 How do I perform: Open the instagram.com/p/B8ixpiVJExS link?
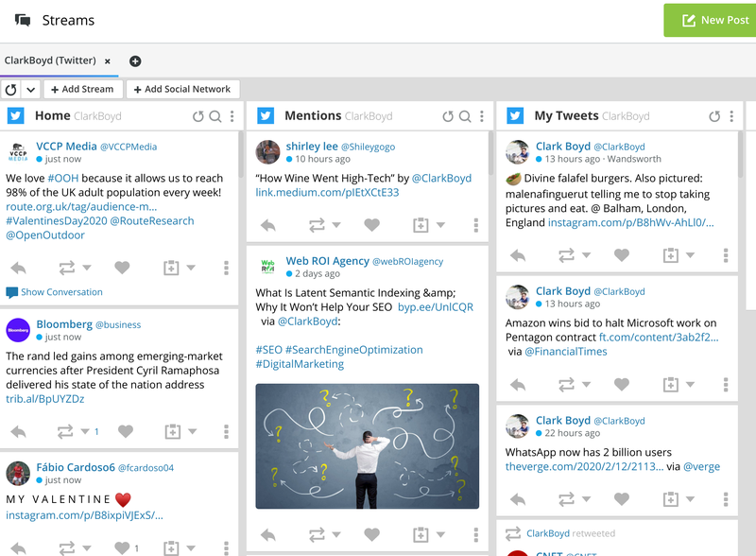pyautogui.click(x=84, y=515)
